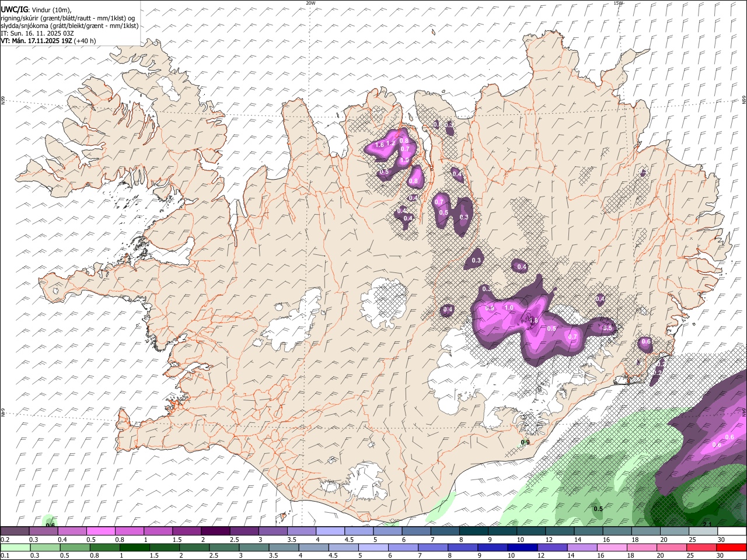Click the 2.1 precipitation value on dark green area
Screen dimensions: 747x560
[x=707, y=524]
